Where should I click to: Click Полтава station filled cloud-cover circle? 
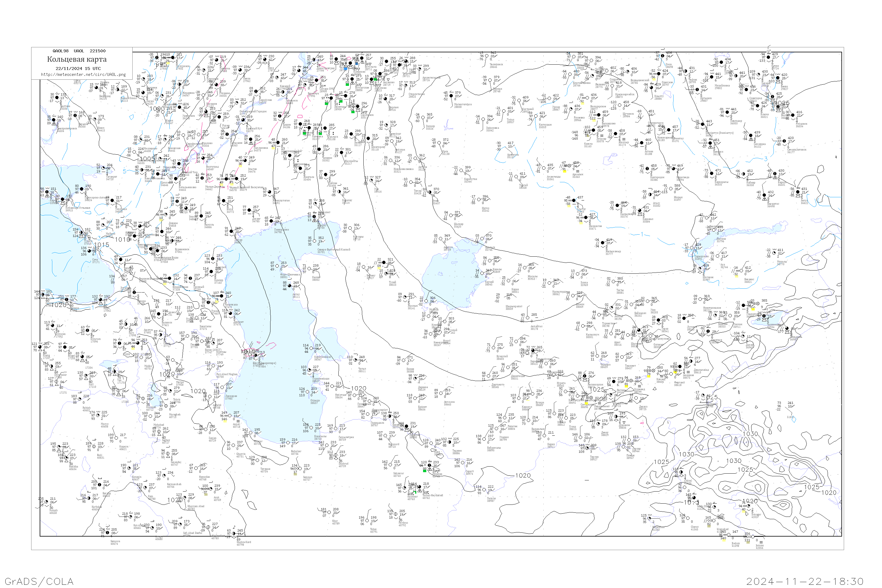click(x=57, y=98)
